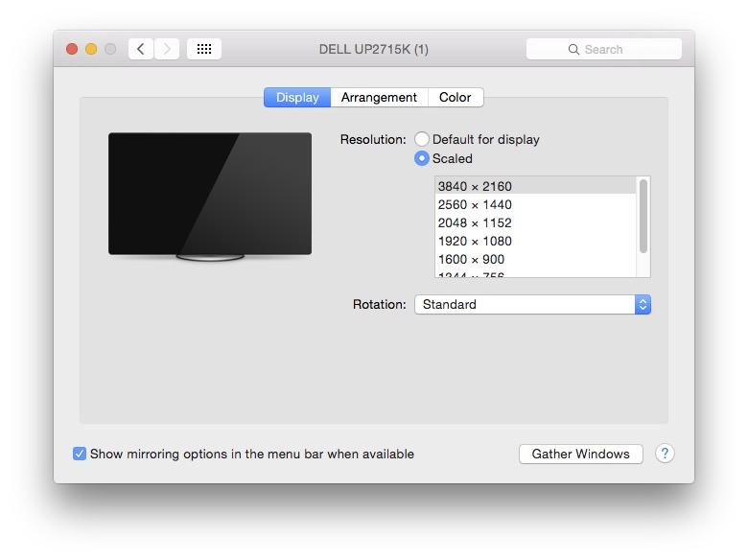
Task: Choose 2560 × 1440 resolution
Action: point(535,204)
